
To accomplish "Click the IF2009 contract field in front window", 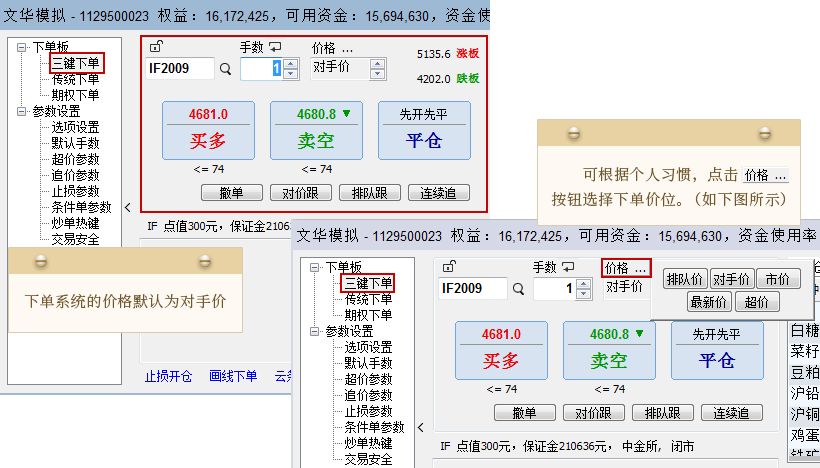I will point(472,289).
